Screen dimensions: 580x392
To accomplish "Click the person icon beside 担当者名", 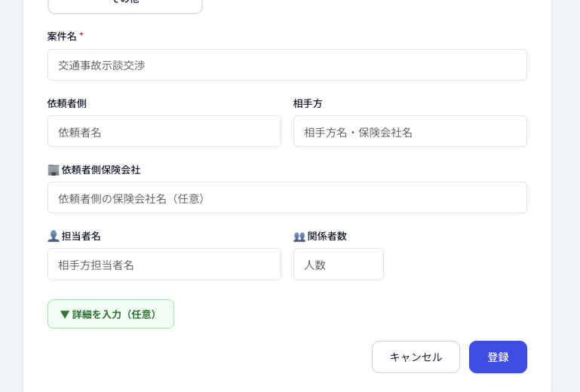I will (53, 236).
